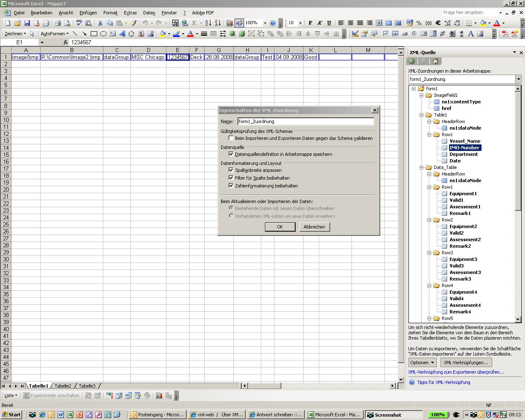Click the home icon in XML-Quelle pane

click(436, 61)
